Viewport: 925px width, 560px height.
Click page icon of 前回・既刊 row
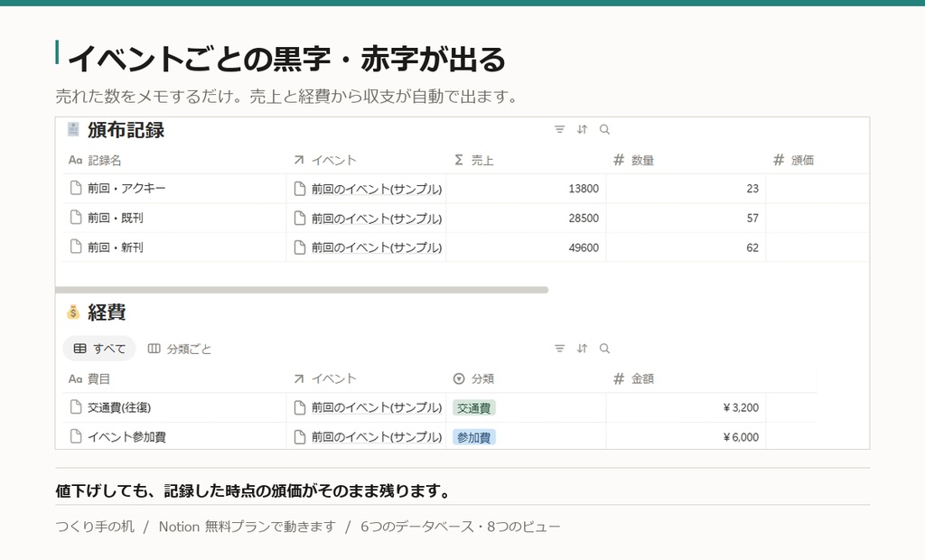pos(76,217)
